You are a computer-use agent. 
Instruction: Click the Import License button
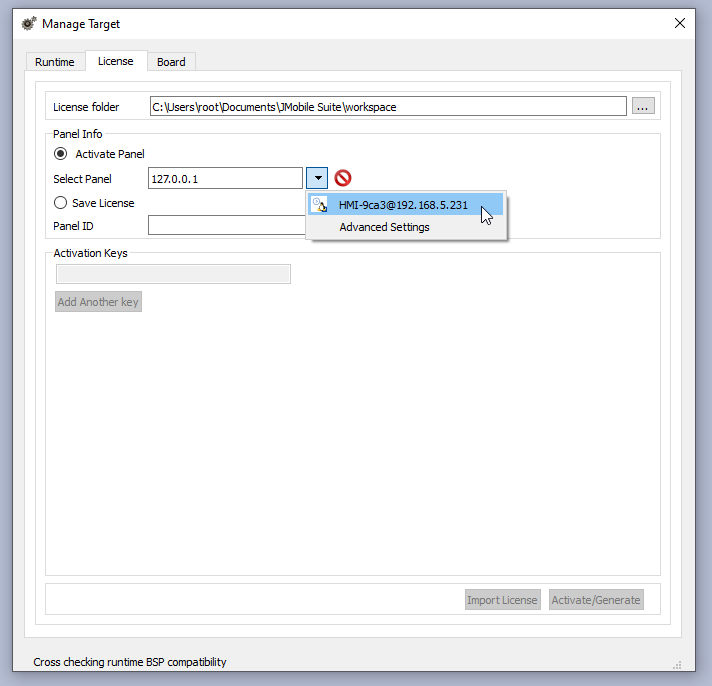(503, 600)
